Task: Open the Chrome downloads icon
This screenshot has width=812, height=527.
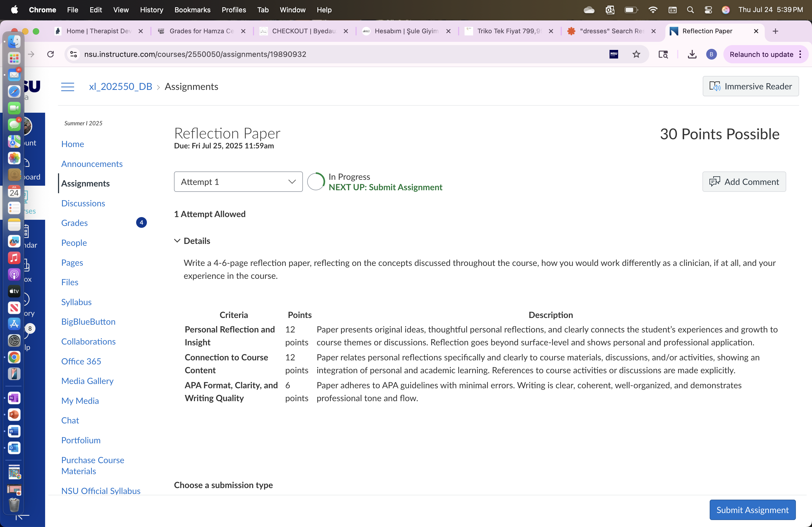Action: click(x=692, y=54)
